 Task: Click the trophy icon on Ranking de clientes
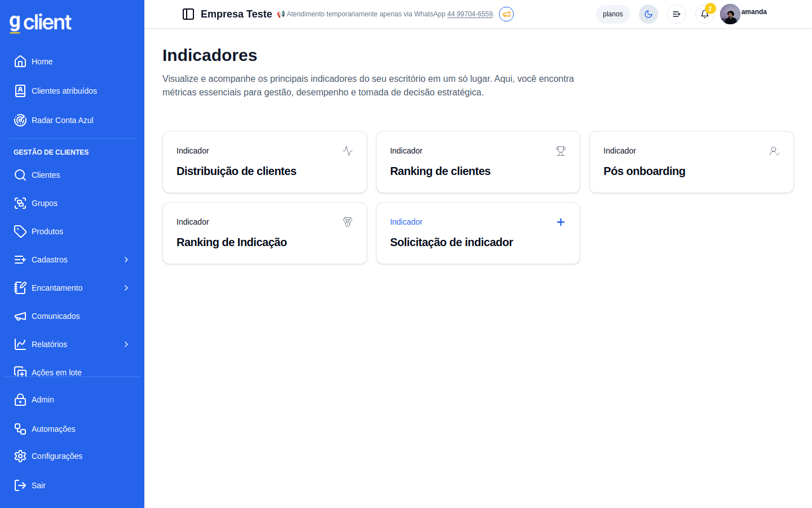pos(561,151)
